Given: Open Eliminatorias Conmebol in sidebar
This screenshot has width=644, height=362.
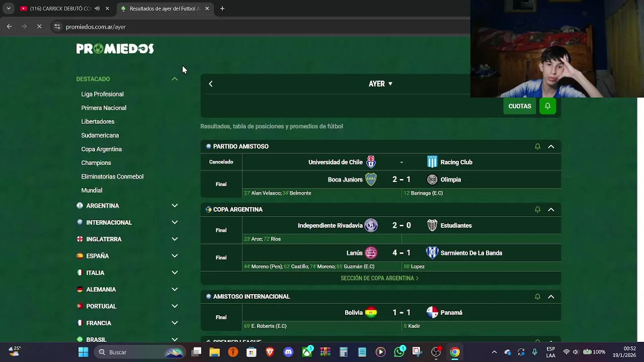Looking at the screenshot, I should point(112,176).
